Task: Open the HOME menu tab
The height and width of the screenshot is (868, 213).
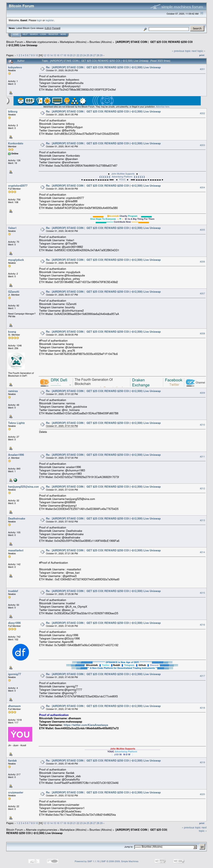Action: (15, 34)
